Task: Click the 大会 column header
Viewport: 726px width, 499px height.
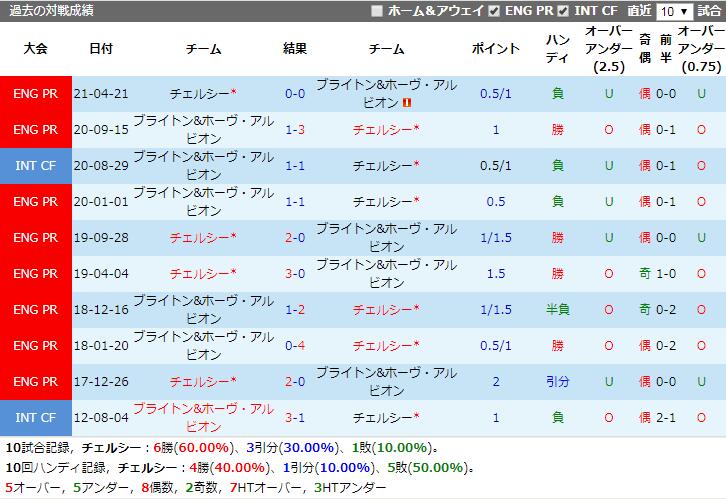Action: [x=36, y=49]
